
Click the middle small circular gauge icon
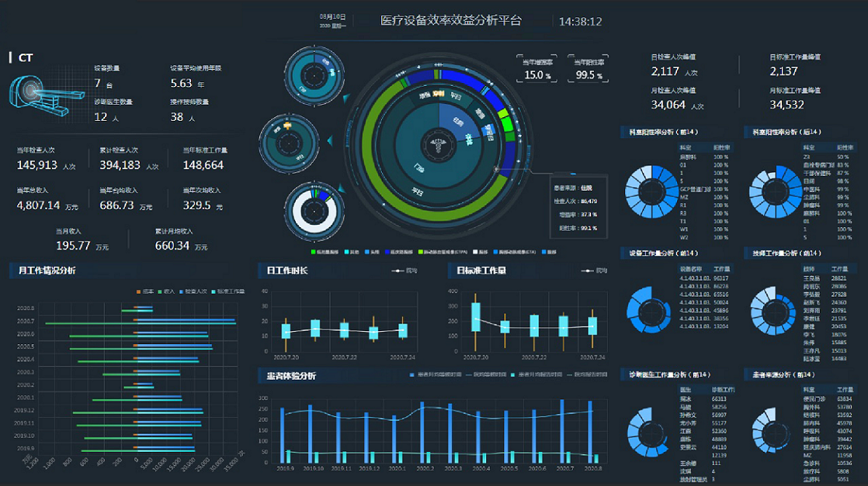point(291,145)
